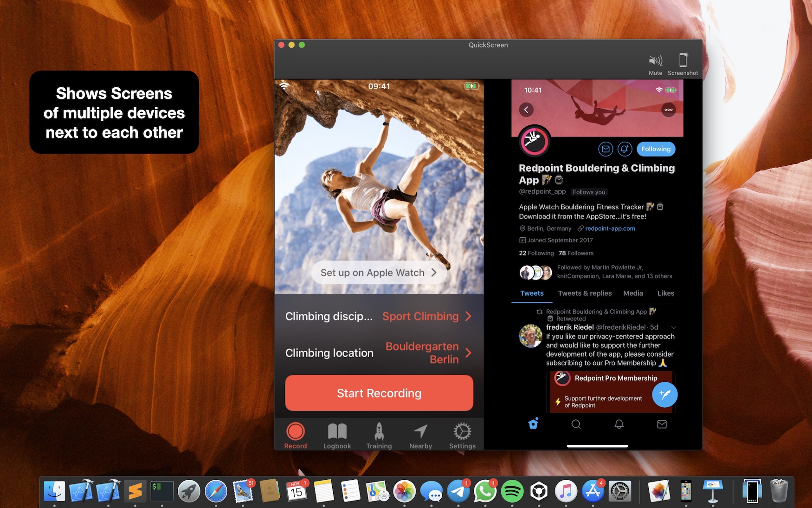Open Calendar in the Dock
This screenshot has height=508, width=812.
coord(297,491)
